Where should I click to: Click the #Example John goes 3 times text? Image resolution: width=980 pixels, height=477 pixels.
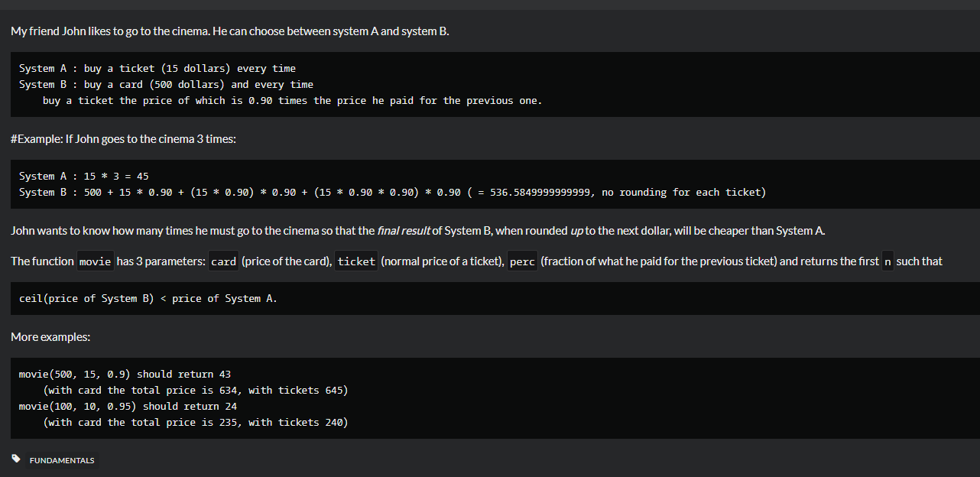tap(123, 138)
